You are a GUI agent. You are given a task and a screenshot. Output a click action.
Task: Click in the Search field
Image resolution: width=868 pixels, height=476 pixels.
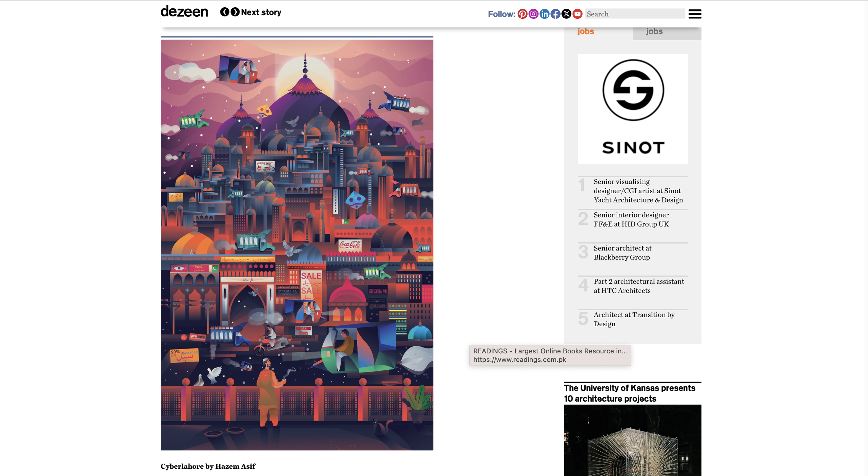[x=634, y=14]
